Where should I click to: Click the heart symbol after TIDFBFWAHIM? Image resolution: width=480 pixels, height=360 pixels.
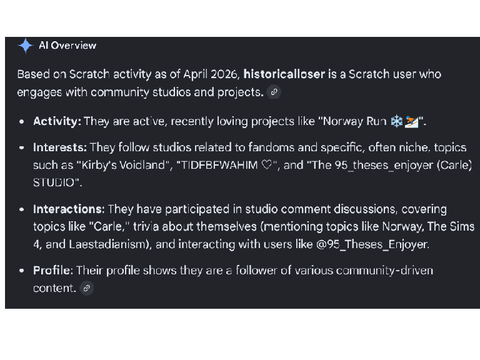coord(266,165)
